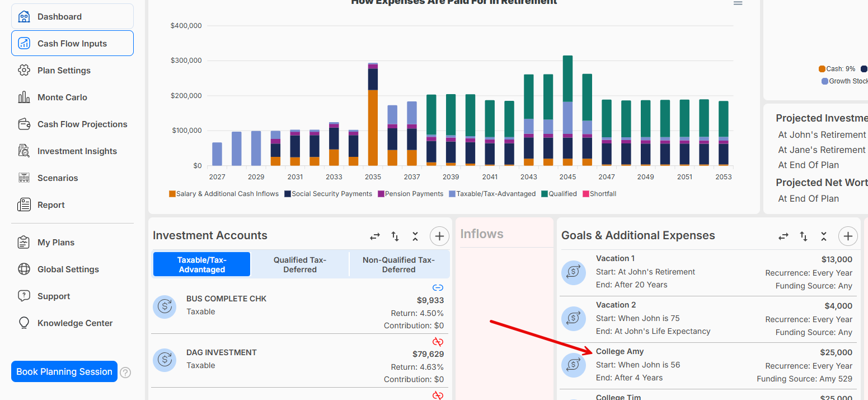Open Plan Settings
The width and height of the screenshot is (868, 400).
(64, 71)
